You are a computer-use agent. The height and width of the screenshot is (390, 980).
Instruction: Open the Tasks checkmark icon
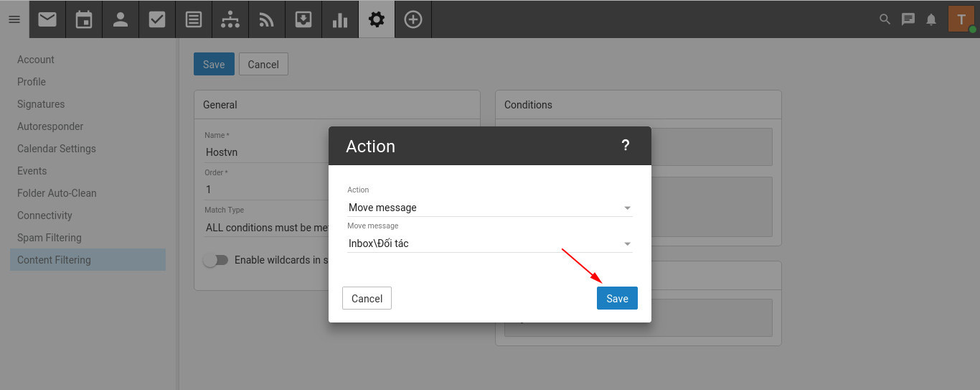[157, 19]
